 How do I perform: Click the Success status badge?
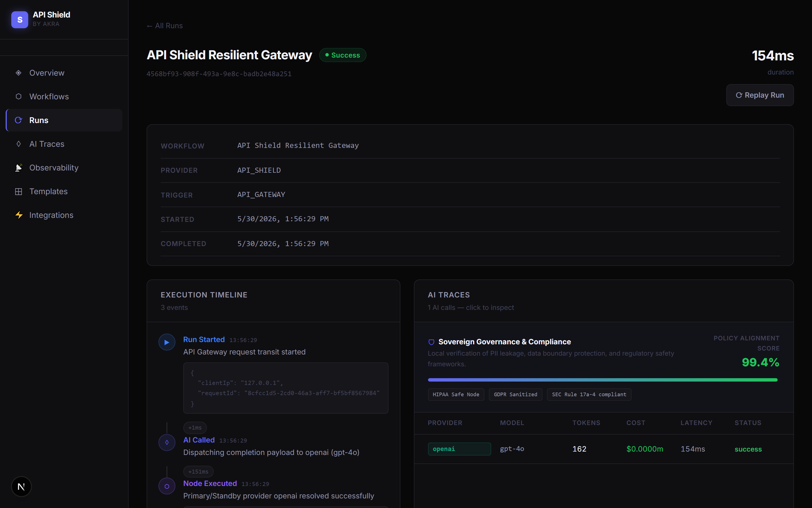pyautogui.click(x=343, y=55)
